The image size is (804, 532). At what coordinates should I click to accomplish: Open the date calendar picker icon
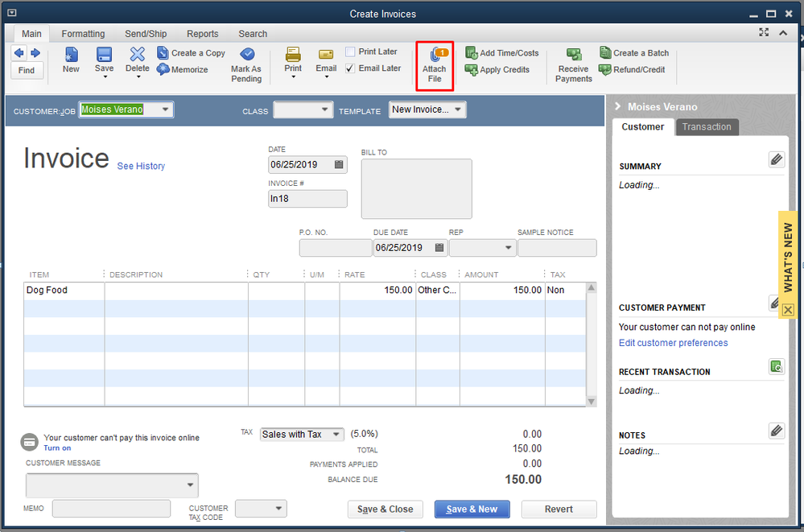tap(339, 165)
